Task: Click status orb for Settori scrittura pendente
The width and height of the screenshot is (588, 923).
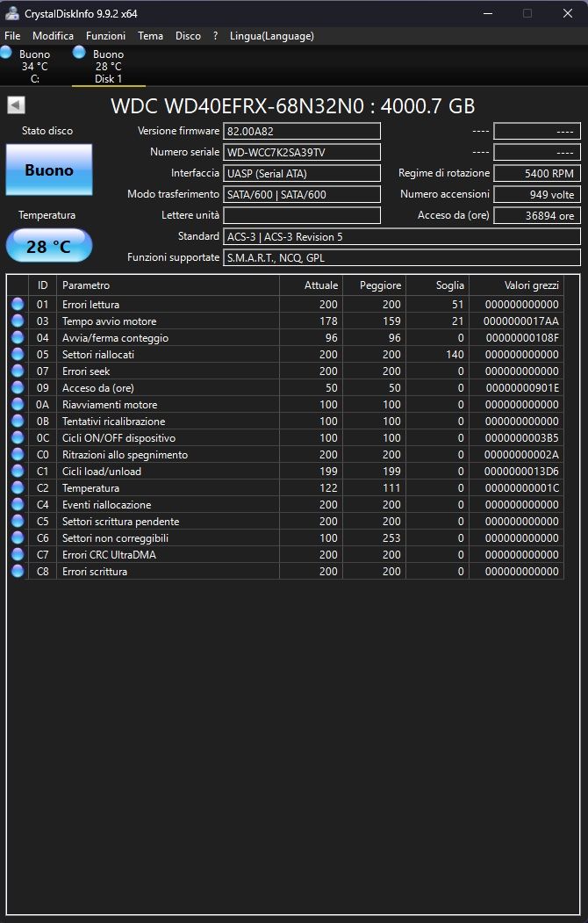Action: click(x=18, y=521)
